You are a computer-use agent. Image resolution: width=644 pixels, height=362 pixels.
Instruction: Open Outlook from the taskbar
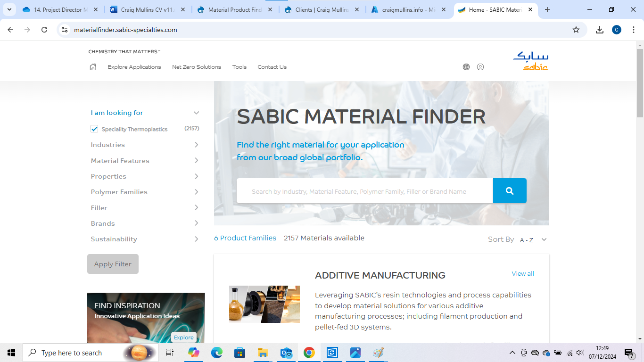pyautogui.click(x=286, y=353)
